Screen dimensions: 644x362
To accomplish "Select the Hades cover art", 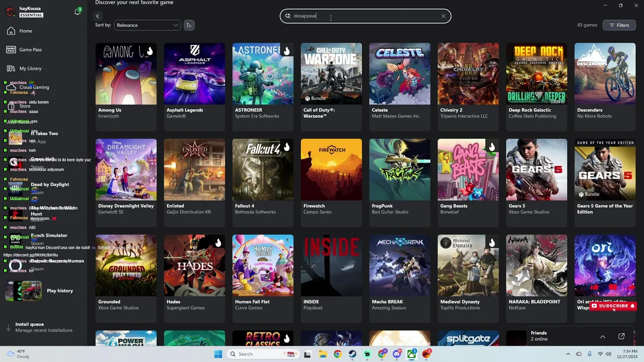I will 194,265.
